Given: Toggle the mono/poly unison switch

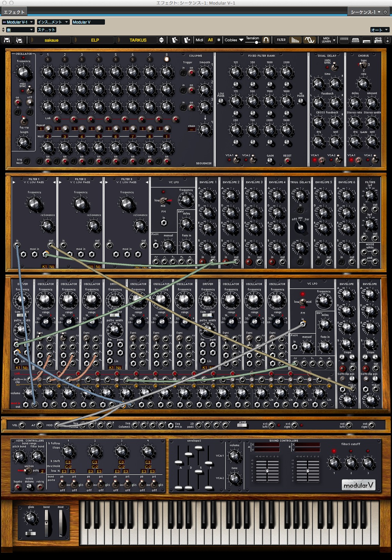Looking at the screenshot, I should tap(28, 471).
